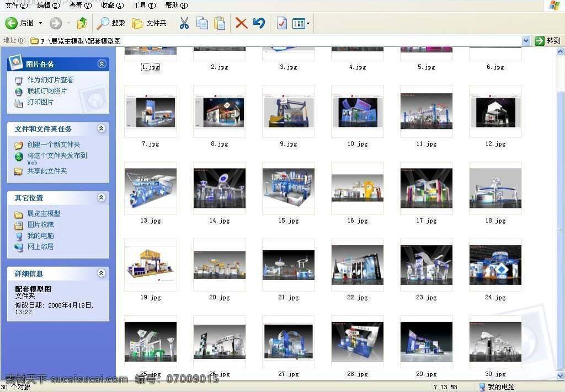Open the Views button dropdown arrow

(308, 24)
